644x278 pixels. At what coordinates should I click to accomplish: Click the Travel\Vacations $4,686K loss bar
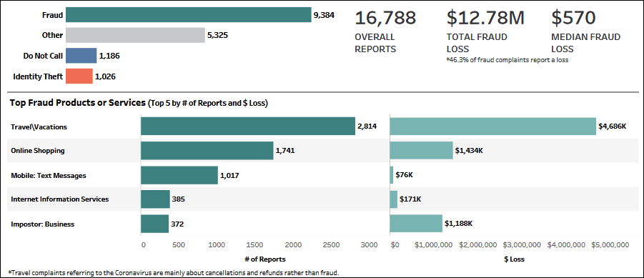[x=493, y=126]
